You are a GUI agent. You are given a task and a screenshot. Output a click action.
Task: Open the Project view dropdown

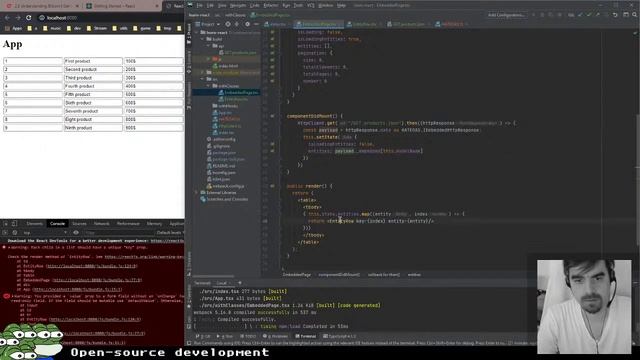[208, 24]
